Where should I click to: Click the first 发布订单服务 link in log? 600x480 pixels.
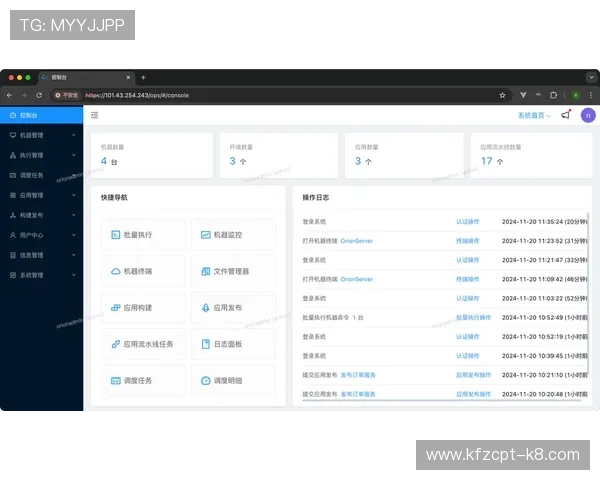358,375
